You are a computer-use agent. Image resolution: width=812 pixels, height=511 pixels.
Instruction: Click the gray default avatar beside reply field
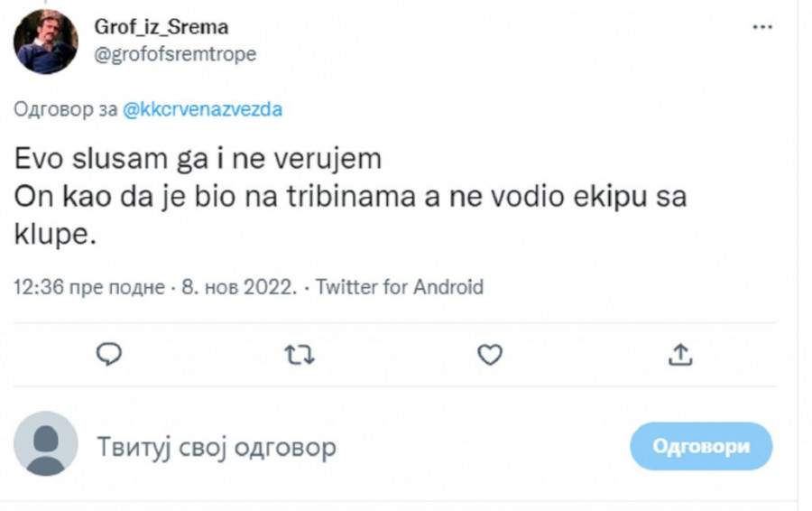coord(46,444)
